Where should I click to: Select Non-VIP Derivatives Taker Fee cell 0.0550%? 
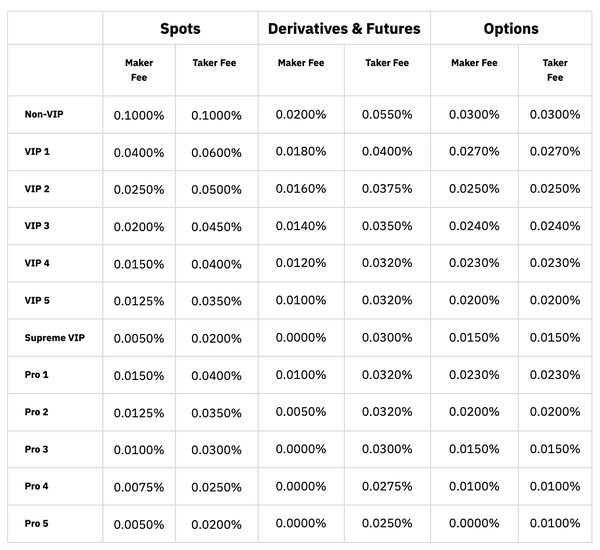point(388,115)
